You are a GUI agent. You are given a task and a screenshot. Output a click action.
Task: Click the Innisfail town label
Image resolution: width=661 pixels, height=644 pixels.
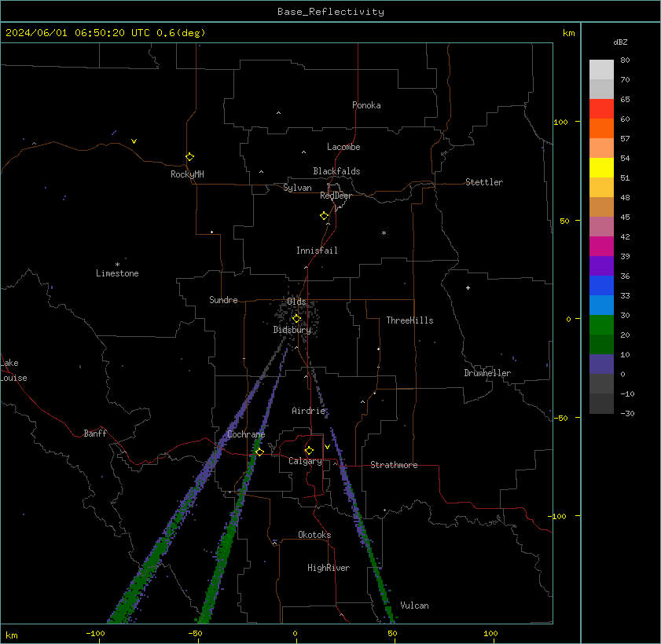click(317, 251)
